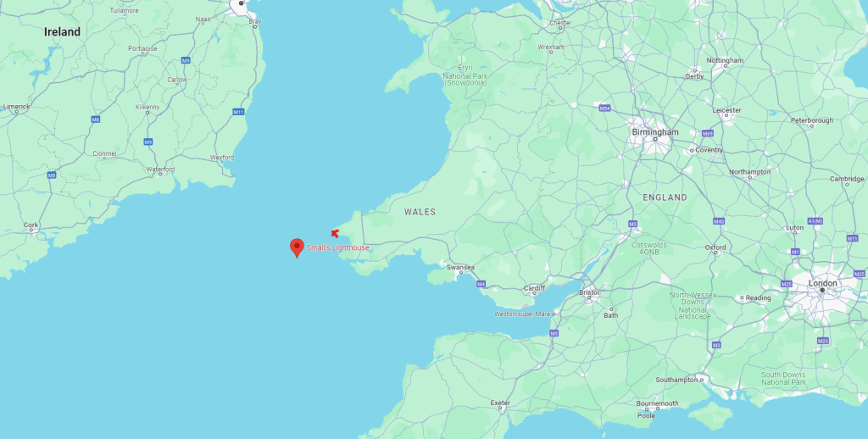Click the Eryri National Park label
868x439 pixels.
pyautogui.click(x=465, y=75)
